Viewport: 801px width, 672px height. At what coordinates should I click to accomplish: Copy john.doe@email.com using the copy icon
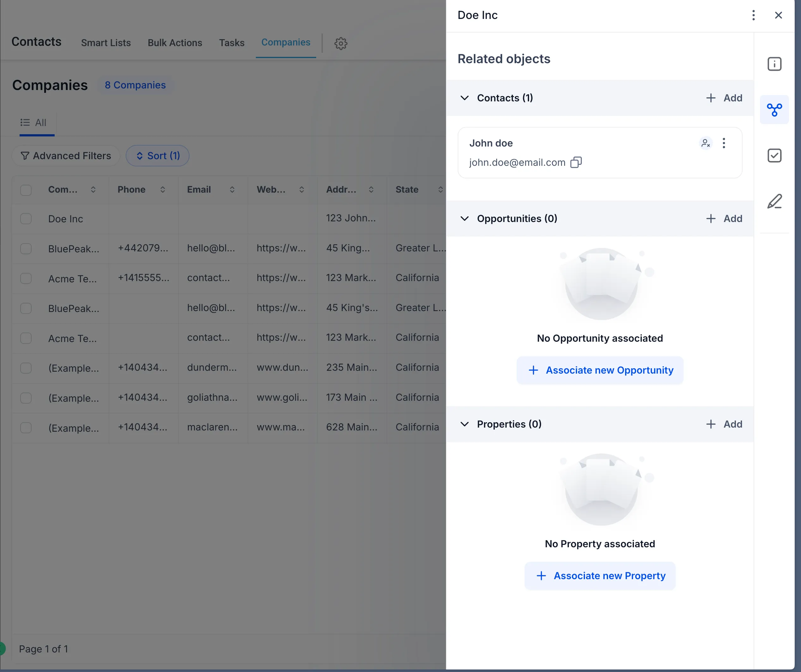(576, 162)
